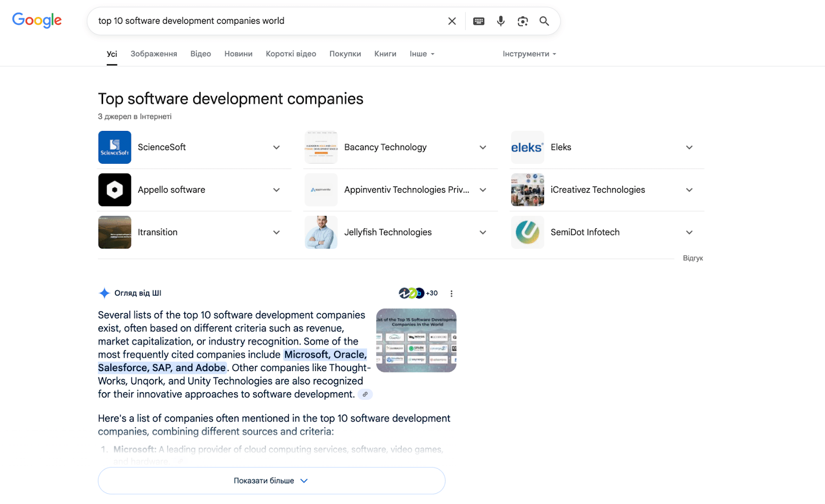Click 'Top software development companies' heading
This screenshot has width=825, height=504.
230,98
